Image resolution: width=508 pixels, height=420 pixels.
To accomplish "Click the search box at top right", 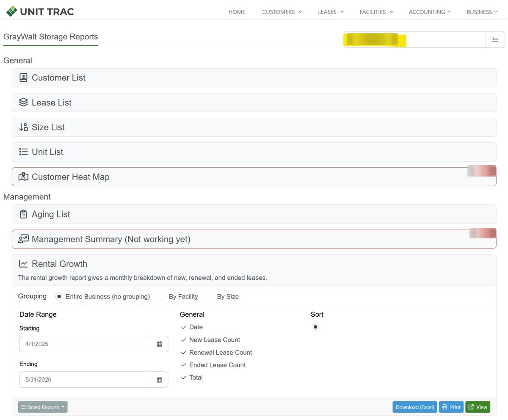I will (414, 40).
